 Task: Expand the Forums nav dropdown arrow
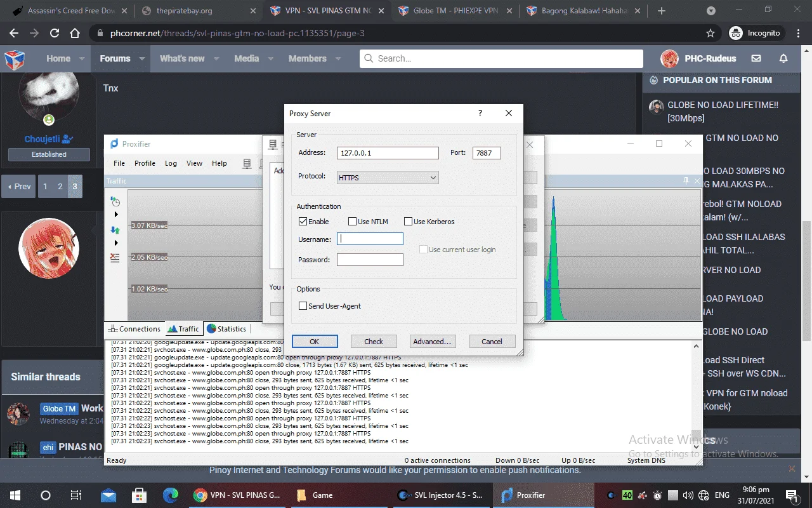point(142,58)
